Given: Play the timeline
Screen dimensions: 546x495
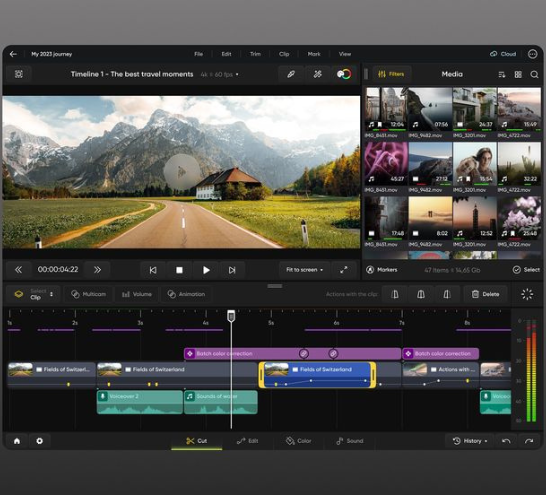Looking at the screenshot, I should [206, 270].
